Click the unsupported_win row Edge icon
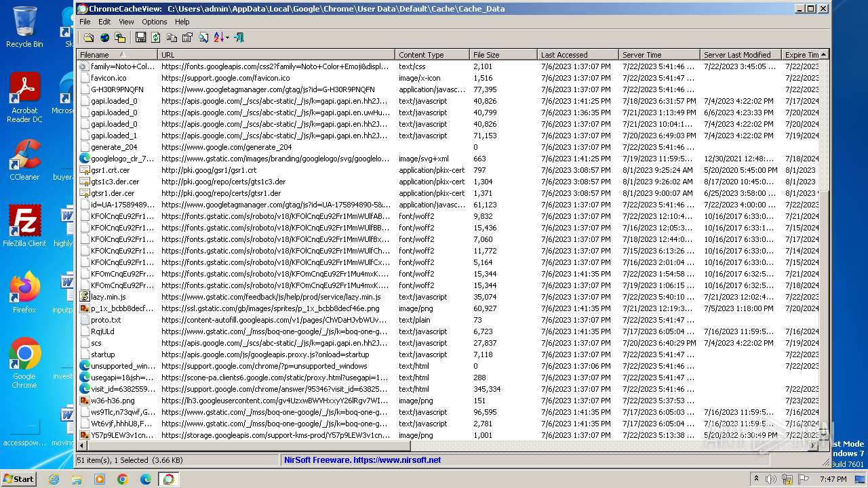 [85, 366]
